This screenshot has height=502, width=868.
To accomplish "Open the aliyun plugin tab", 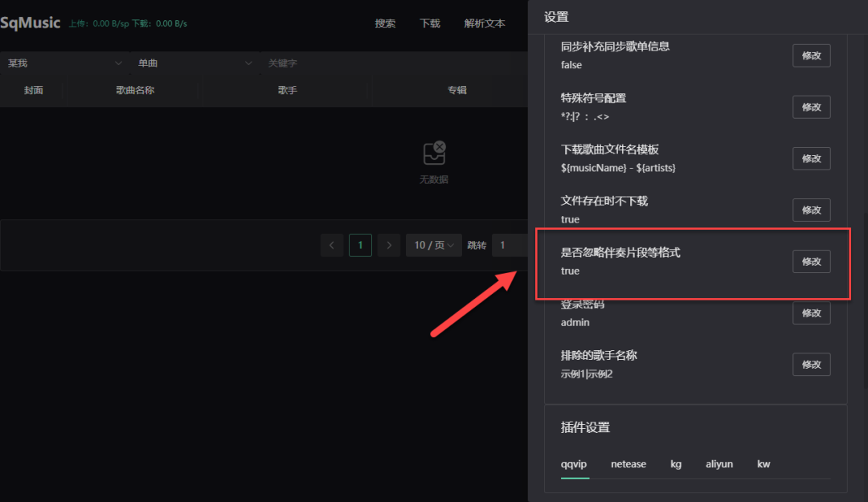I will (x=719, y=464).
